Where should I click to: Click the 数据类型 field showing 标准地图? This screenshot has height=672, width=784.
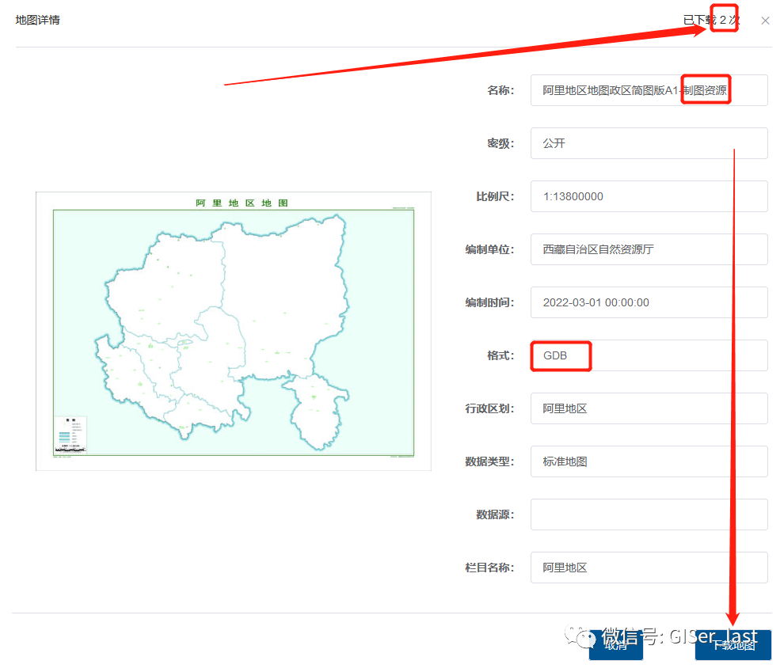649,461
